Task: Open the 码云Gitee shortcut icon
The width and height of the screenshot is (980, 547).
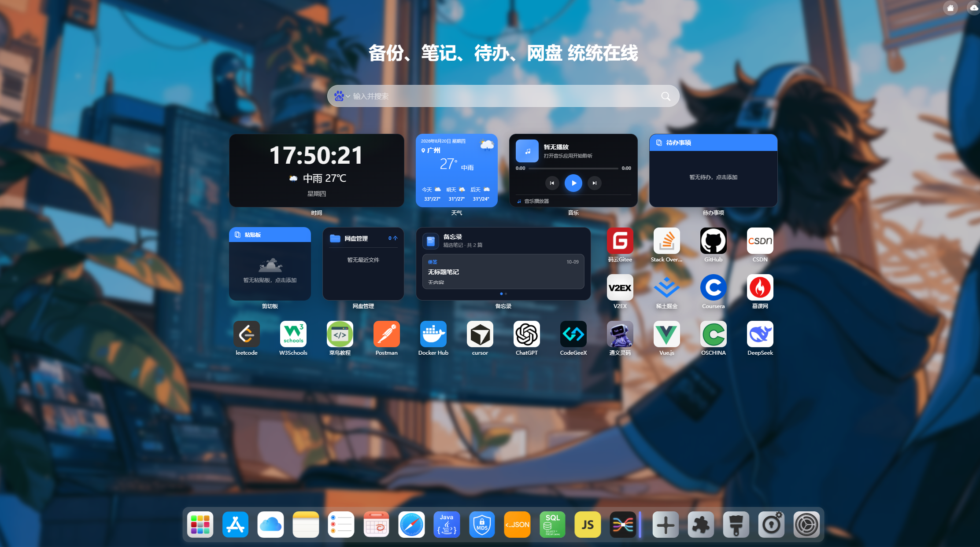Action: point(620,241)
